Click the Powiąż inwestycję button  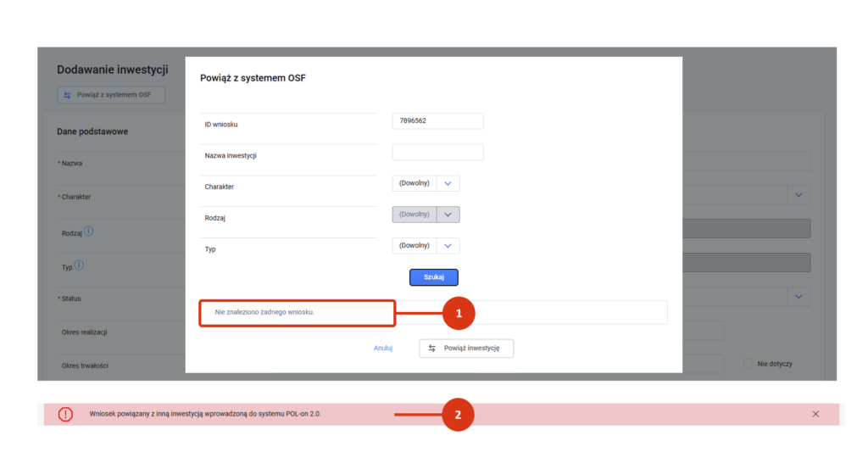[x=466, y=349]
